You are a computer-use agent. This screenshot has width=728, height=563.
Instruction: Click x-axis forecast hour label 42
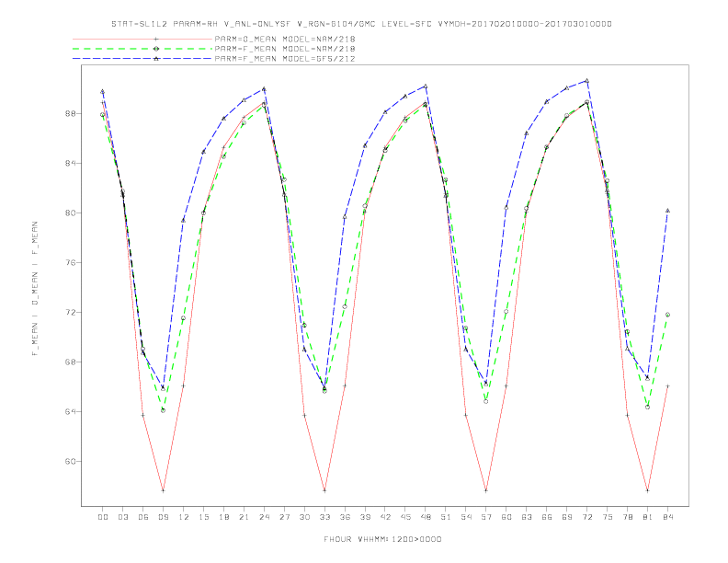pyautogui.click(x=385, y=517)
